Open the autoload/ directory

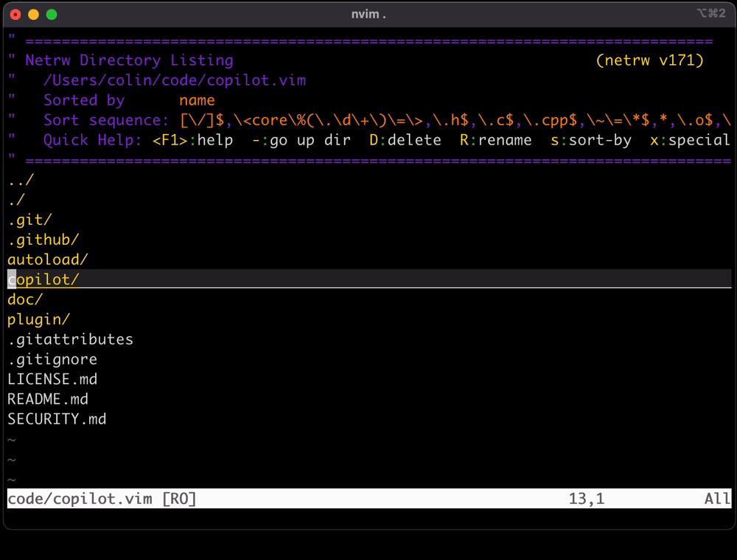48,259
